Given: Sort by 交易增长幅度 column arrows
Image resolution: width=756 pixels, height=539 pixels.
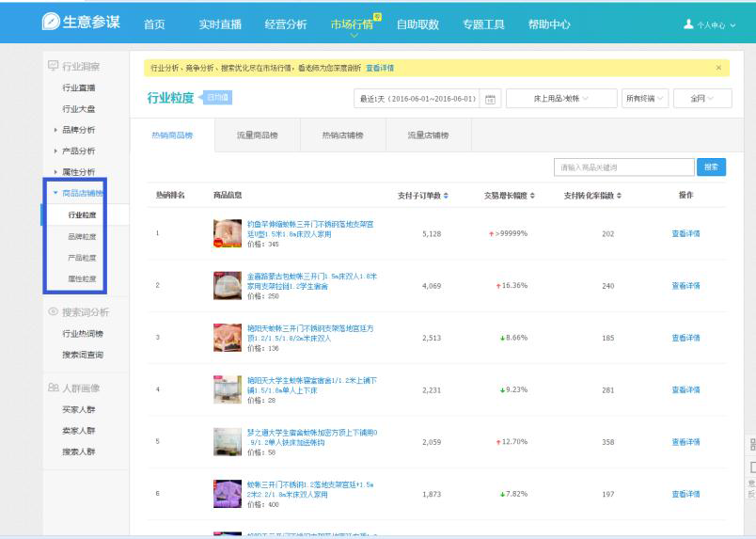Looking at the screenshot, I should [532, 196].
